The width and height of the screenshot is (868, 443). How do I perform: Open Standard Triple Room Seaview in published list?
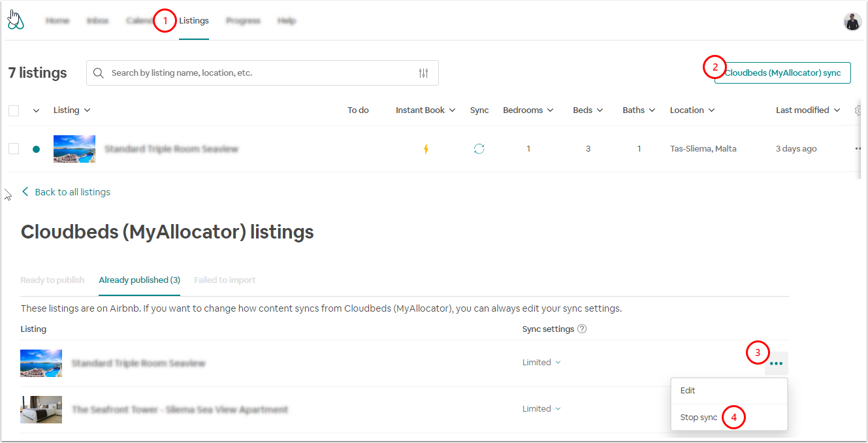point(138,363)
